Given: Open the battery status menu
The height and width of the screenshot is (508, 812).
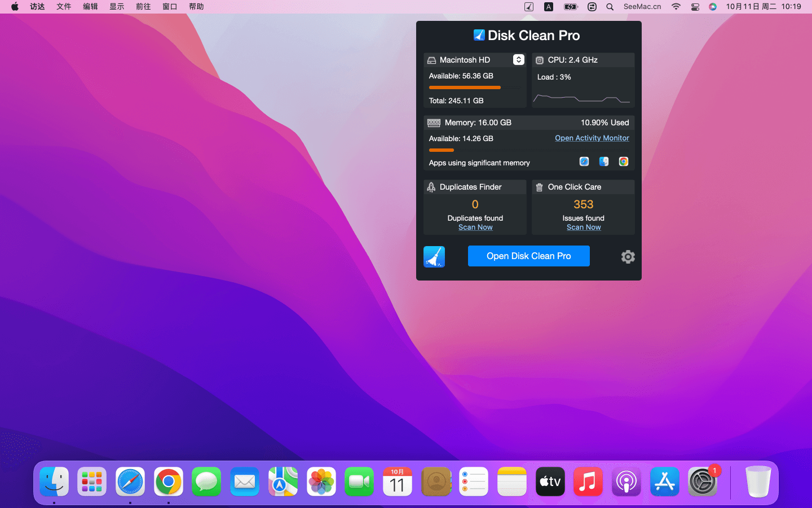Looking at the screenshot, I should [571, 7].
